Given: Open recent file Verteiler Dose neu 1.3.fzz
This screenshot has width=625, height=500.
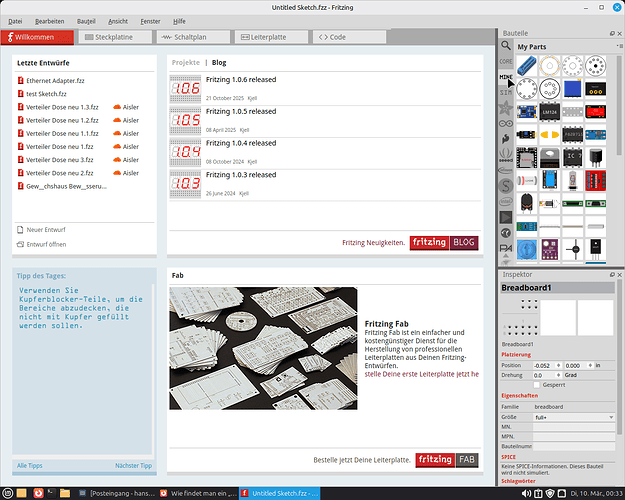Looking at the screenshot, I should pyautogui.click(x=62, y=107).
